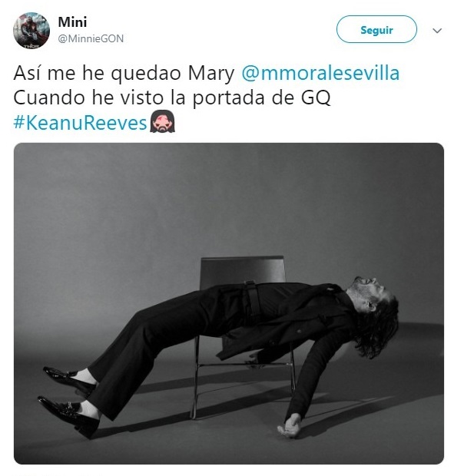Open the #KeanuReeves hashtag link
464x476 pixels.
tap(80, 123)
